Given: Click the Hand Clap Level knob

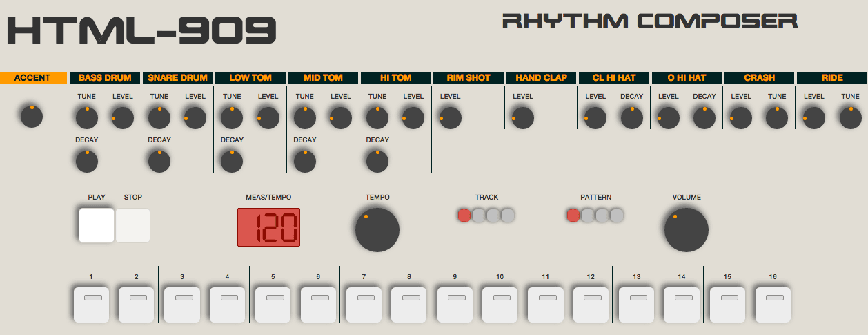Looking at the screenshot, I should [523, 118].
